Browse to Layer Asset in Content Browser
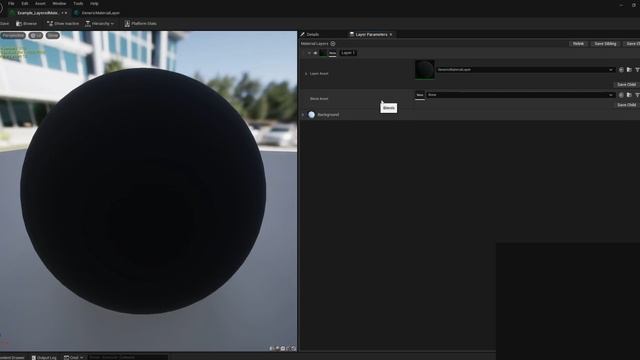The height and width of the screenshot is (360, 640). [629, 70]
